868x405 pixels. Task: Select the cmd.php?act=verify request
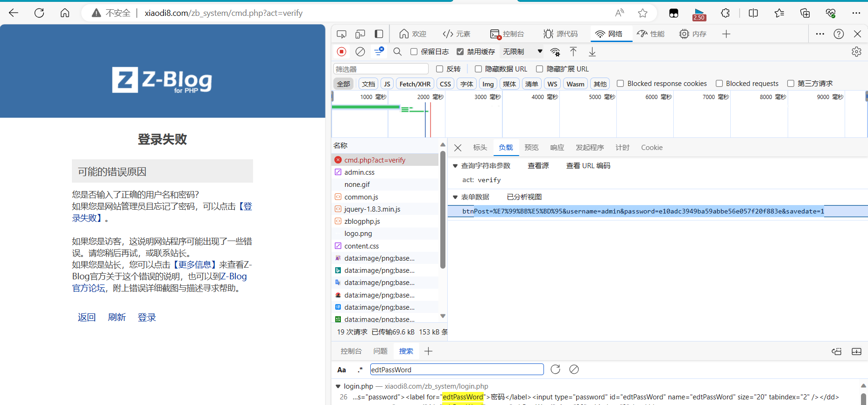tap(385, 160)
